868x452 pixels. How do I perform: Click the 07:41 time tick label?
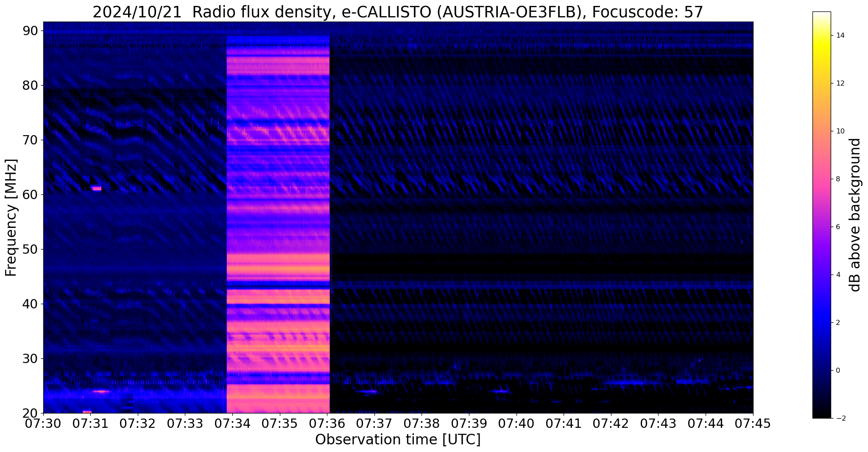click(x=564, y=423)
